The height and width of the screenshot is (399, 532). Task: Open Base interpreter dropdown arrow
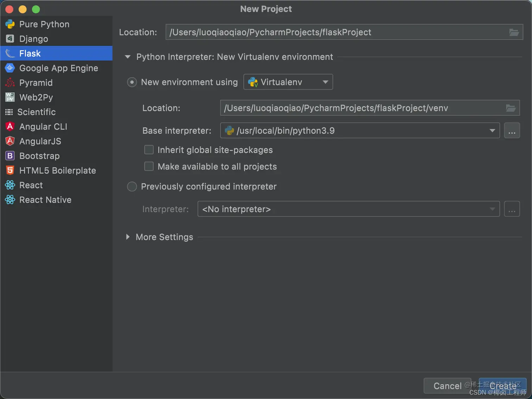pos(492,131)
